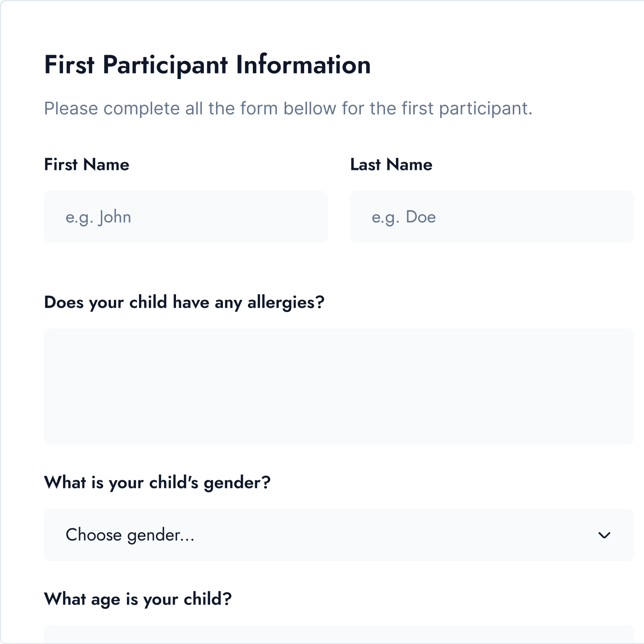Open the 'Choose gender...' dropdown
The image size is (644, 644).
(x=339, y=535)
